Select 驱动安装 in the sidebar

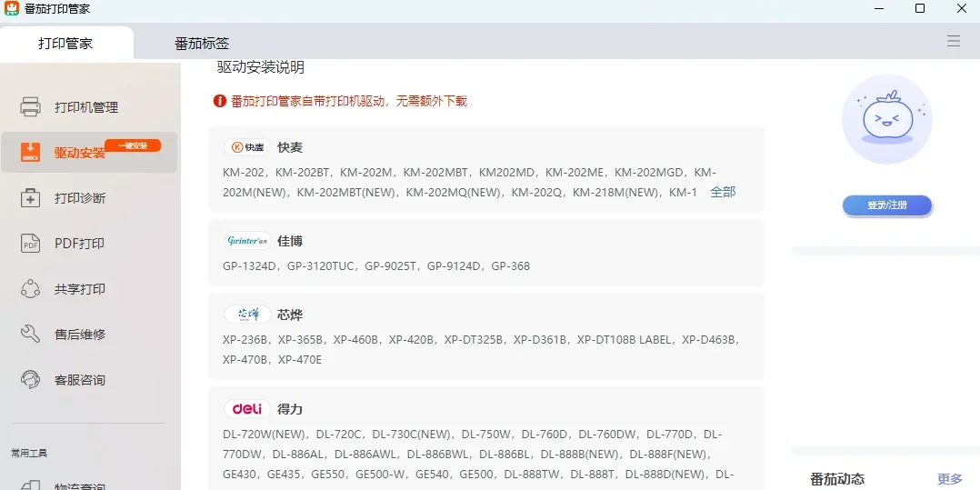pyautogui.click(x=79, y=153)
